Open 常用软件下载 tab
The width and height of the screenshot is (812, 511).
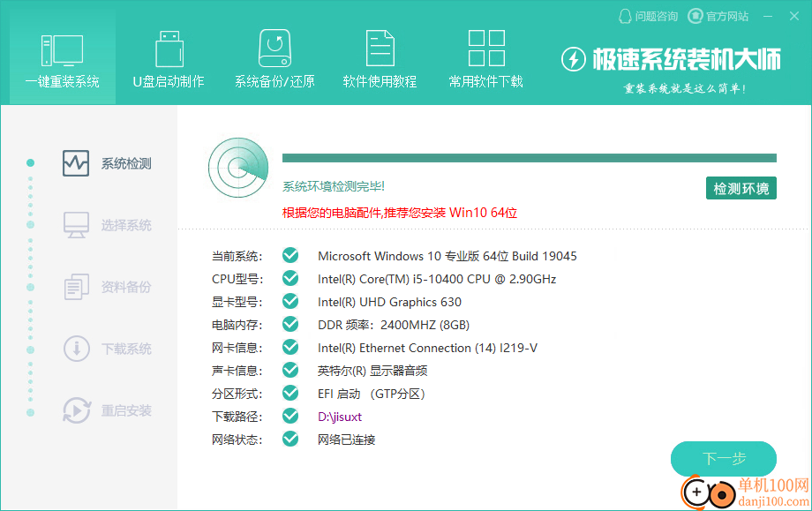485,58
